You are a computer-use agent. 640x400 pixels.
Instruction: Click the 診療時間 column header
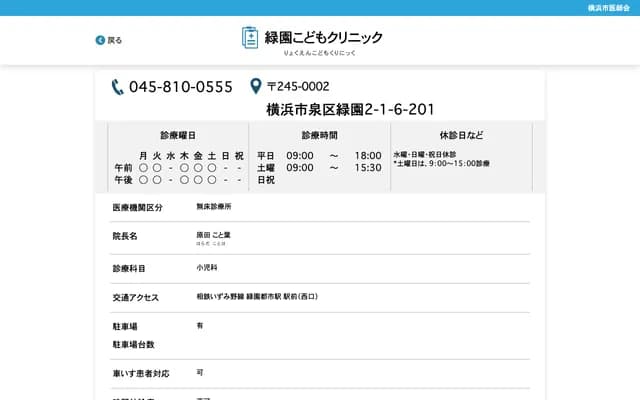coord(319,135)
